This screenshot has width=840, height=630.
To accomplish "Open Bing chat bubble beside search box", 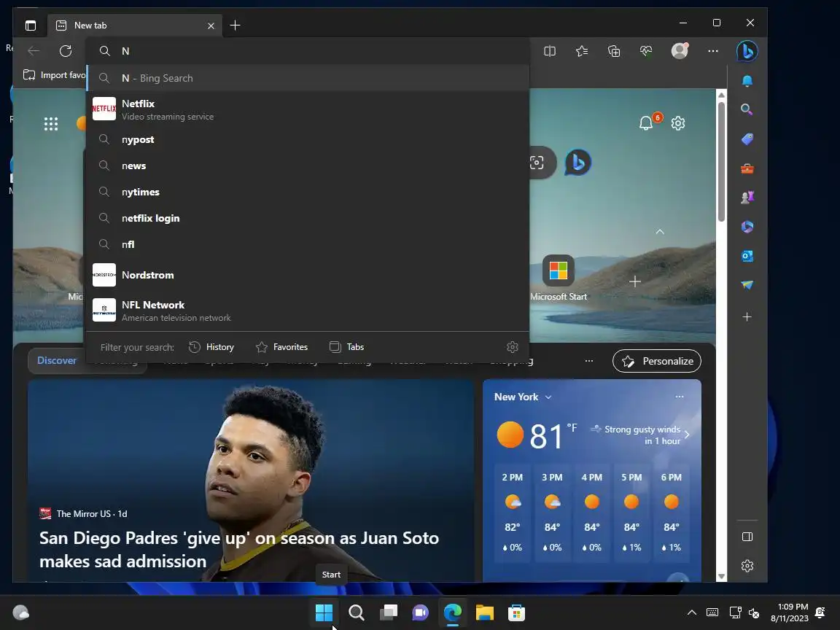I will click(577, 163).
